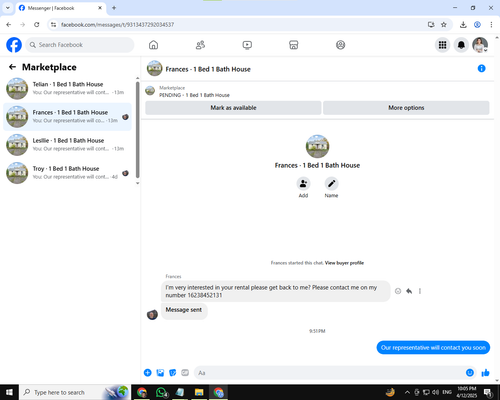Open the tab search dropdown arrow
Image resolution: width=500 pixels, height=400 pixels.
click(x=8, y=8)
